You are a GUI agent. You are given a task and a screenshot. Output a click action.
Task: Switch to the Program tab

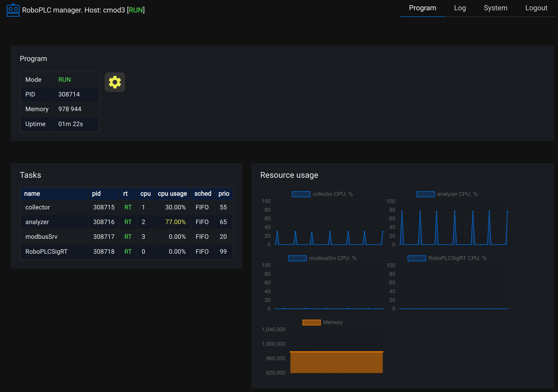[422, 8]
